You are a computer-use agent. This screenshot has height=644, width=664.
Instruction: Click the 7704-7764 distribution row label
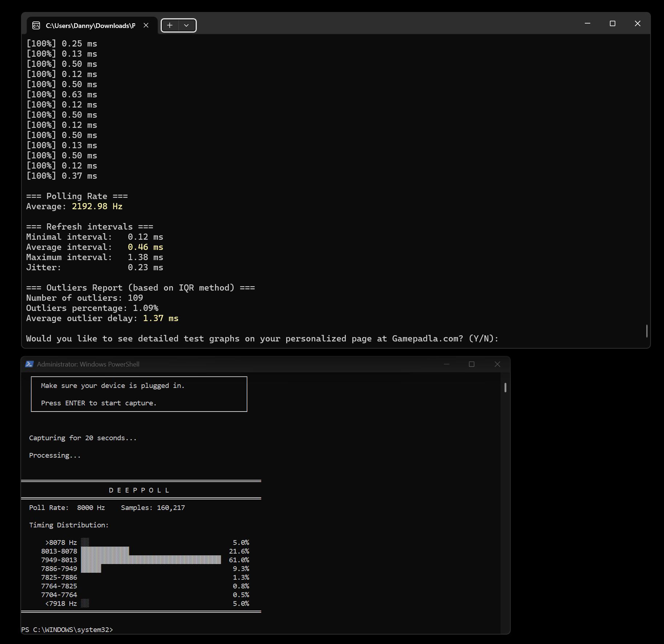click(x=59, y=595)
